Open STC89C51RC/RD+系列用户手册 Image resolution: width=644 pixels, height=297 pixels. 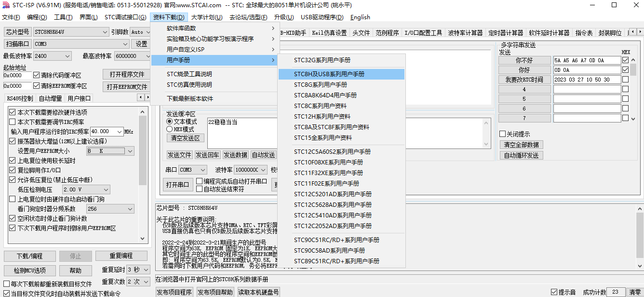click(x=341, y=261)
